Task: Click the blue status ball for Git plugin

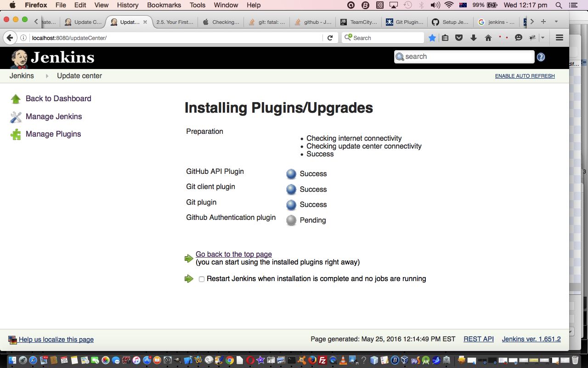Action: coord(291,205)
